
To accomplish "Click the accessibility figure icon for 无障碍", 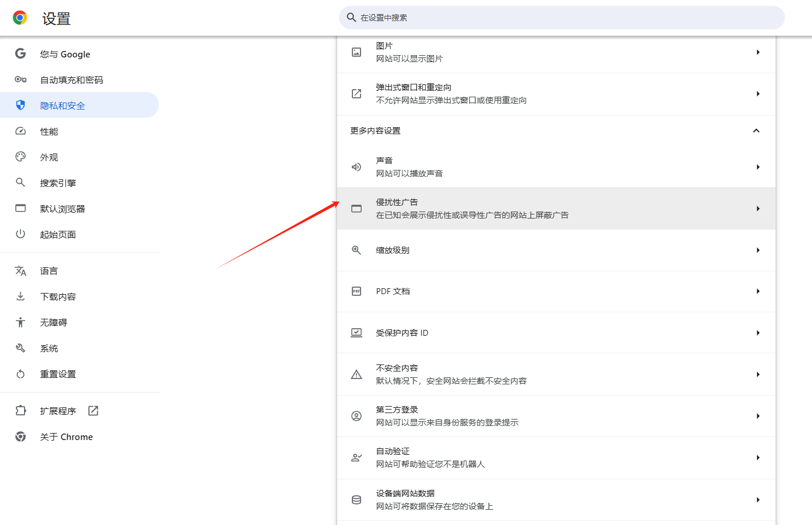I will pyautogui.click(x=21, y=322).
